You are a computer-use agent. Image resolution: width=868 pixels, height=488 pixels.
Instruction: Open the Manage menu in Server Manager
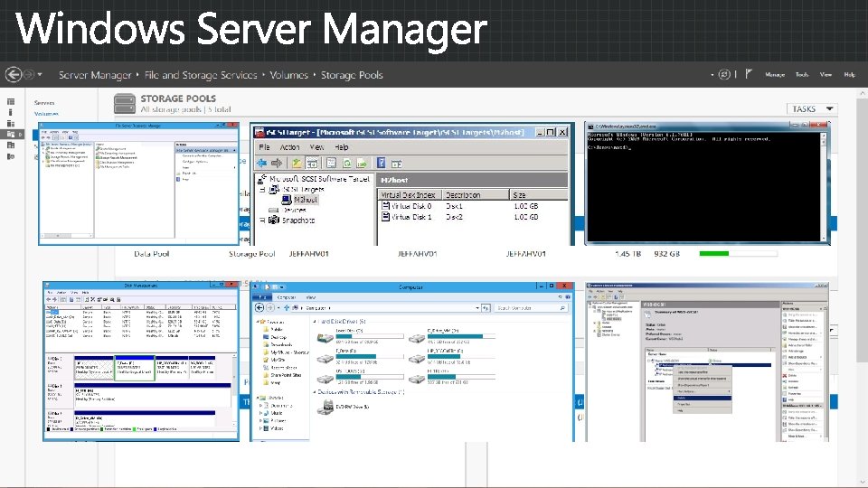click(x=775, y=75)
